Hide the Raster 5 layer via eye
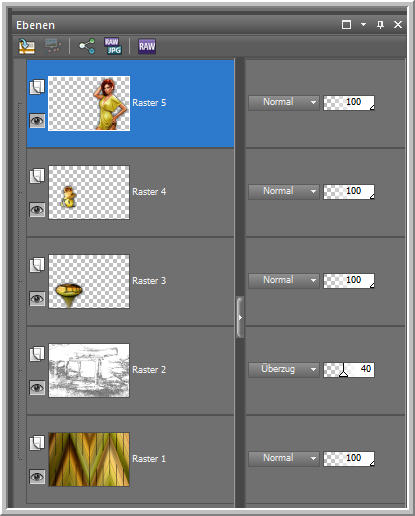Viewport: 415px width, 516px height. pyautogui.click(x=37, y=120)
